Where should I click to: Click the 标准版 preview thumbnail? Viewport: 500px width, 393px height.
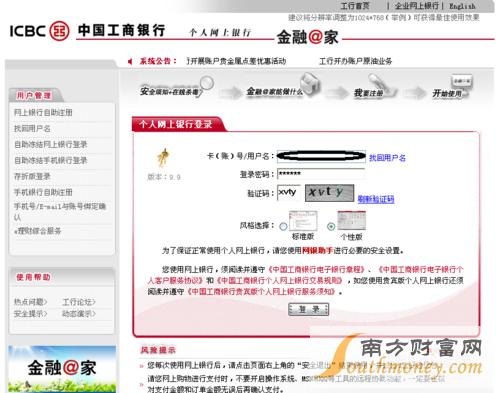(x=303, y=221)
